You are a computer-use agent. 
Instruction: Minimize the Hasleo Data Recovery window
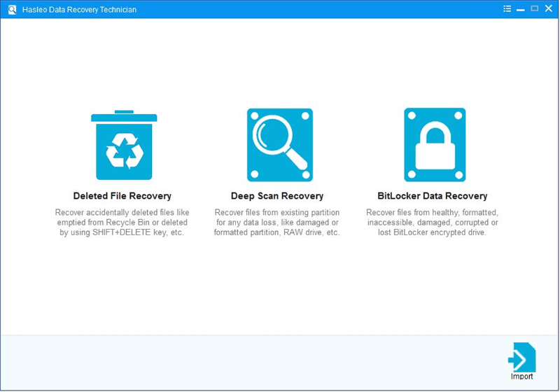[521, 9]
